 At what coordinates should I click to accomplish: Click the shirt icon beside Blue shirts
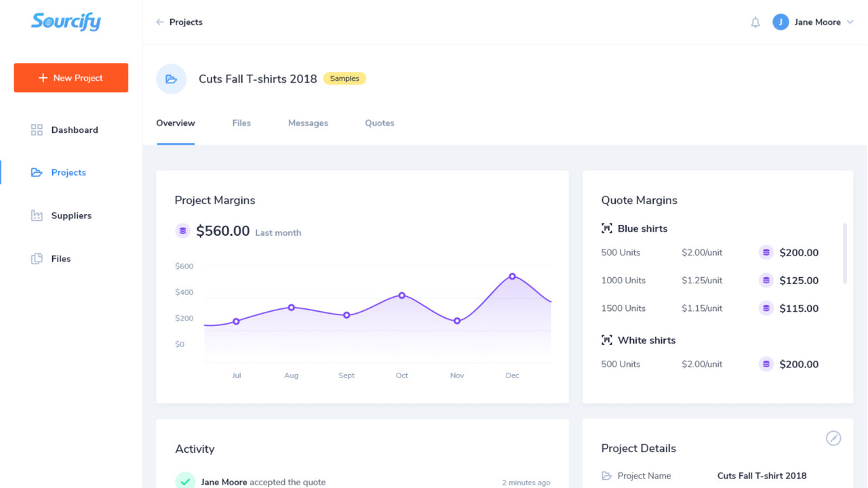coord(607,228)
